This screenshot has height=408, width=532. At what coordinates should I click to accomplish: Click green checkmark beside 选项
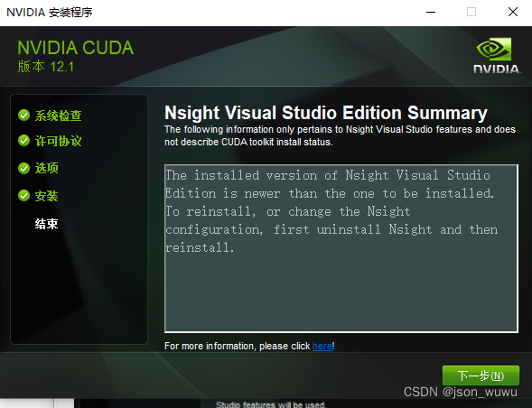23,168
